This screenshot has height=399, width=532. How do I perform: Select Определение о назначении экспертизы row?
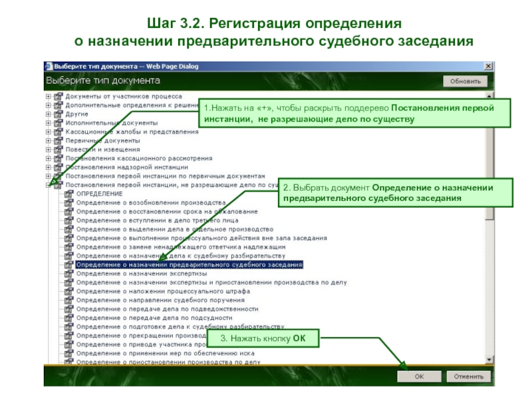coord(142,273)
